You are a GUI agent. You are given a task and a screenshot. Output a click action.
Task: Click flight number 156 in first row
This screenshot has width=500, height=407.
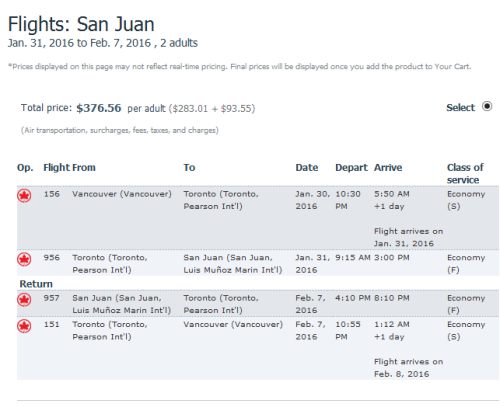coord(52,194)
